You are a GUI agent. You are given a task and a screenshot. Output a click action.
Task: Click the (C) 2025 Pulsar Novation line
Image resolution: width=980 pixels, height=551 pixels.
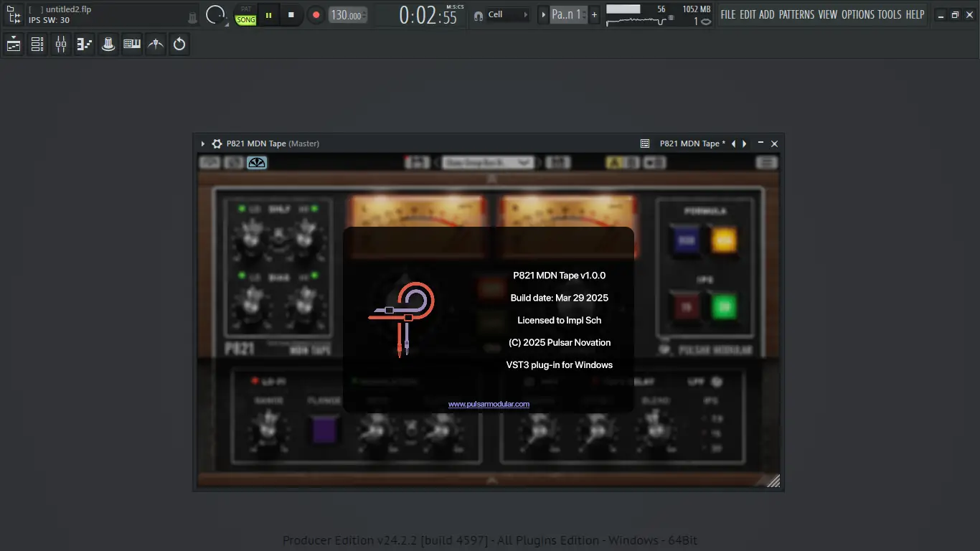560,342
